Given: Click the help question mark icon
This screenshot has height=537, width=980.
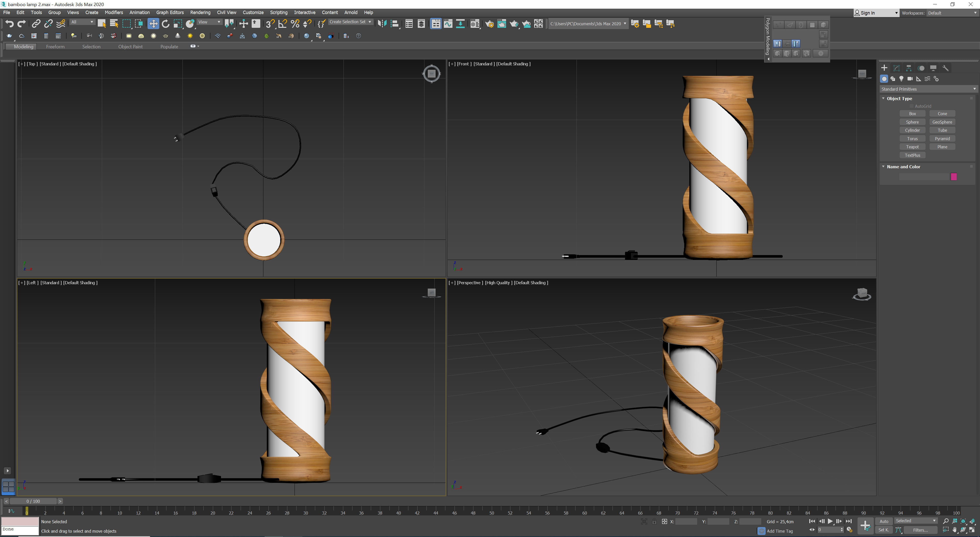Looking at the screenshot, I should point(358,36).
